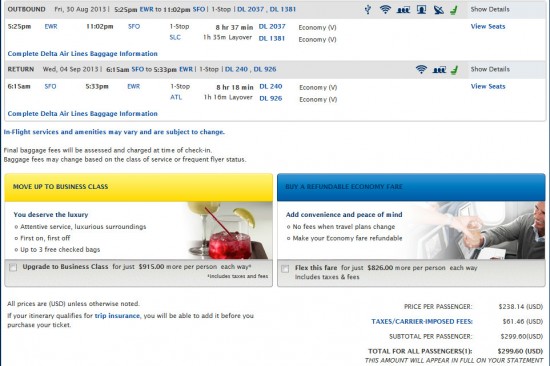This screenshot has width=550, height=366.
Task: Open outbound Complete Delta Air Lines Baggage Information
Action: (x=82, y=54)
